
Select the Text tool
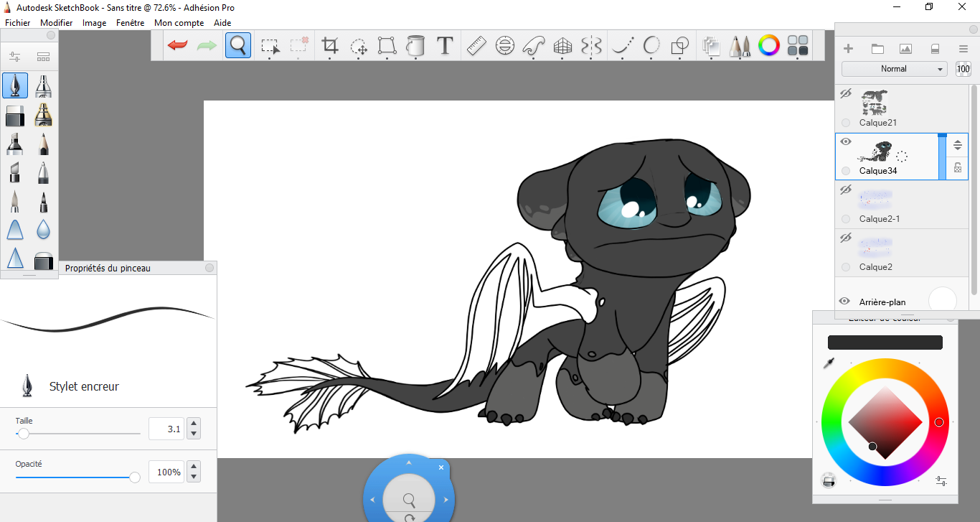tap(445, 46)
